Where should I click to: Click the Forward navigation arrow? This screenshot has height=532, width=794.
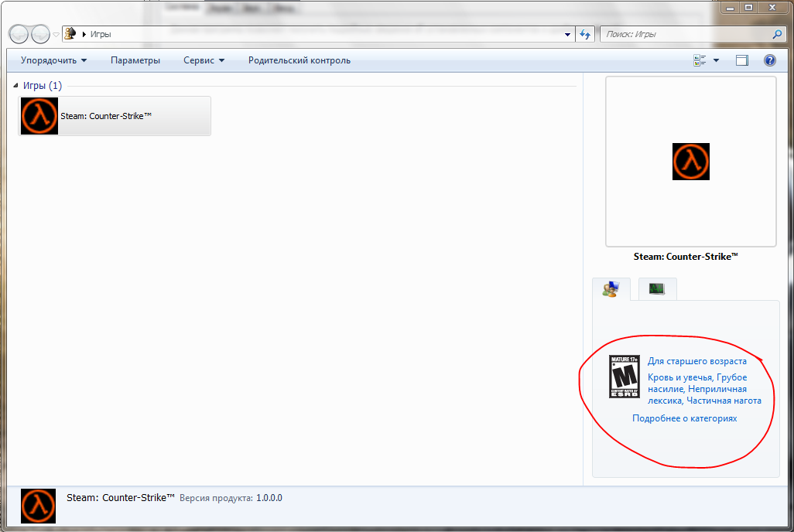pos(40,35)
